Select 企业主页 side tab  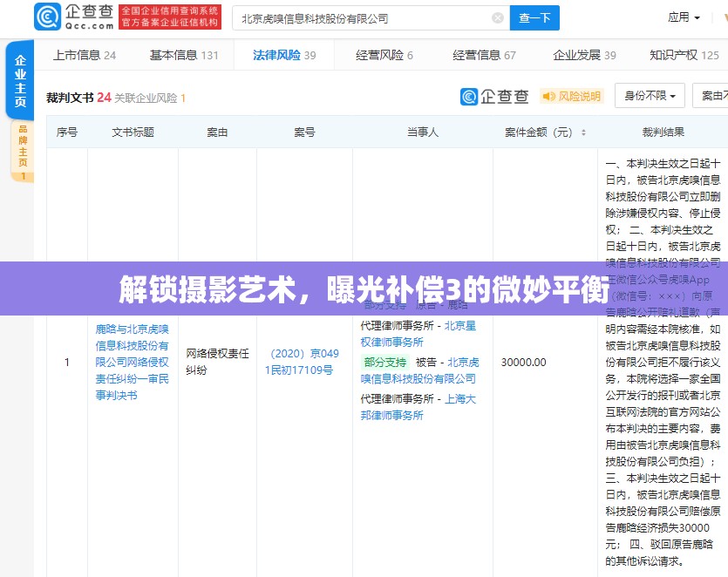pyautogui.click(x=20, y=80)
